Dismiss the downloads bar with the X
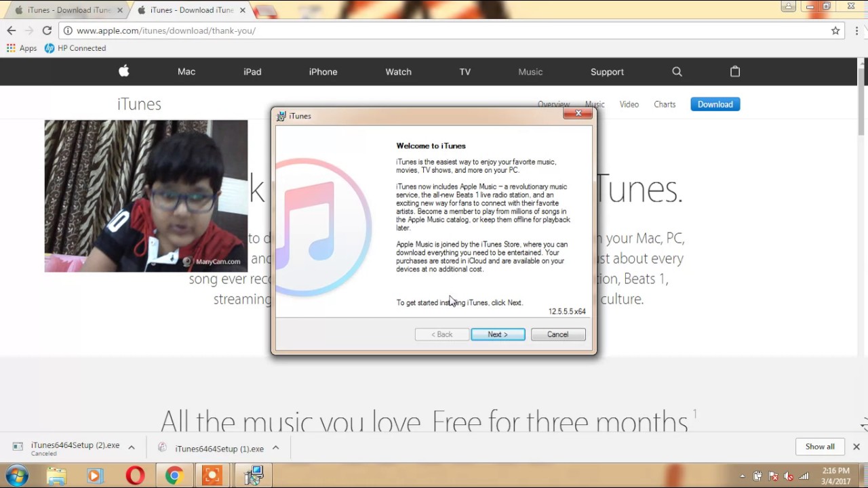This screenshot has width=868, height=488. pos(856,447)
